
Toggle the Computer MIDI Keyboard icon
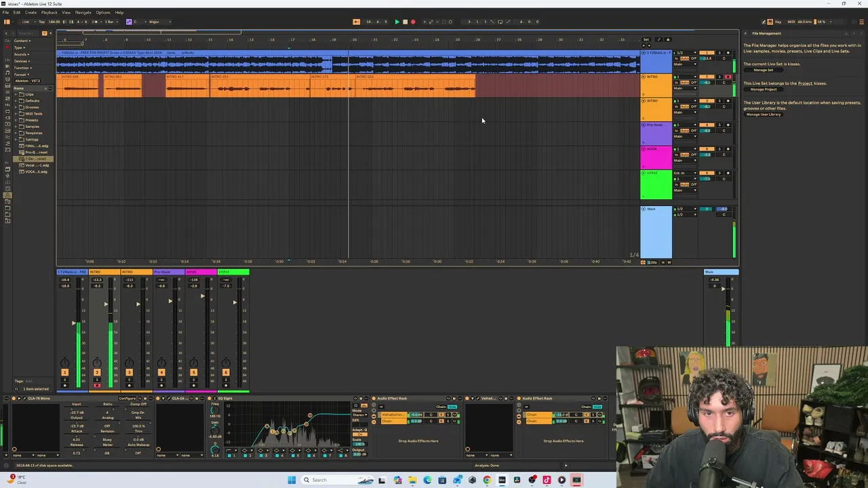click(x=771, y=22)
